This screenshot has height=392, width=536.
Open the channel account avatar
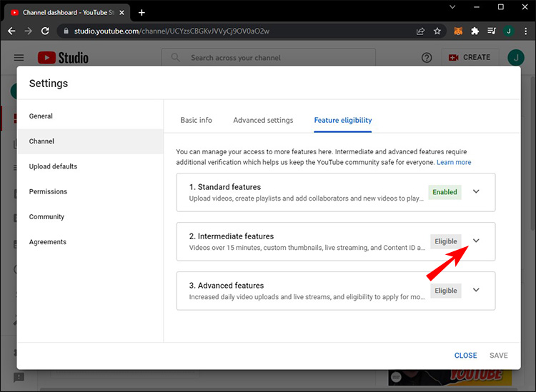(515, 57)
